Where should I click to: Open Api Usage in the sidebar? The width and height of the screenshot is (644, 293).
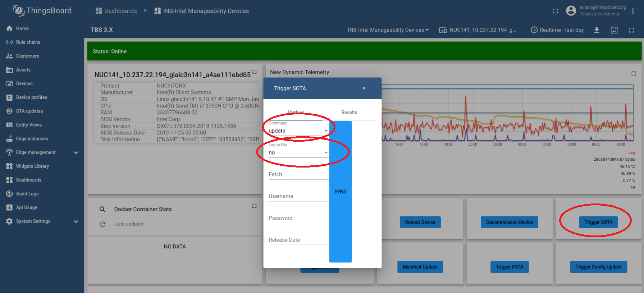[x=27, y=207]
